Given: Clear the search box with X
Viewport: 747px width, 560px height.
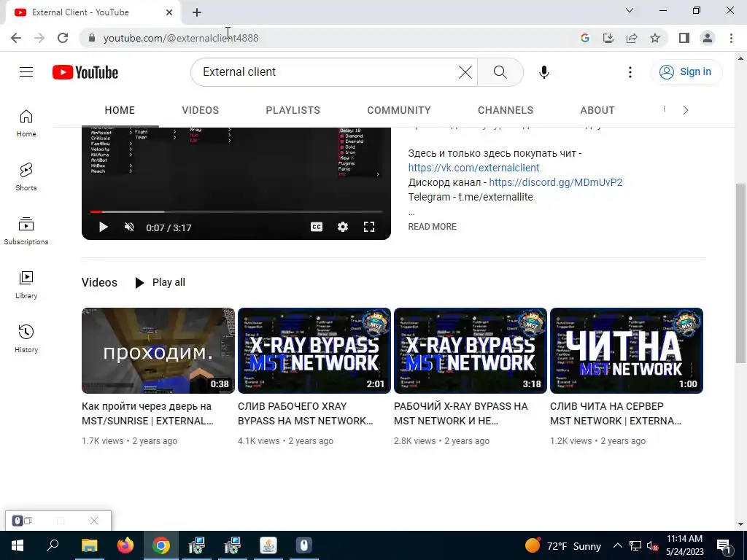Looking at the screenshot, I should (465, 72).
